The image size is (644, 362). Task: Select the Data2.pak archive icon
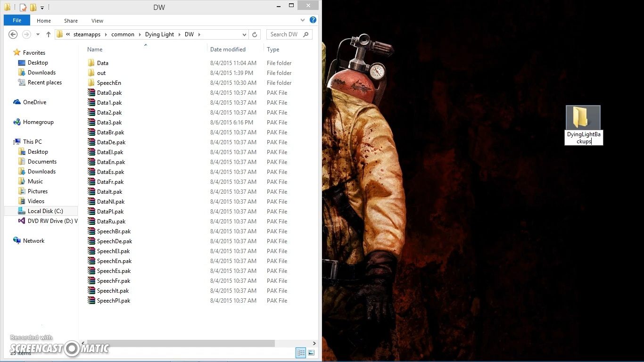pyautogui.click(x=91, y=113)
